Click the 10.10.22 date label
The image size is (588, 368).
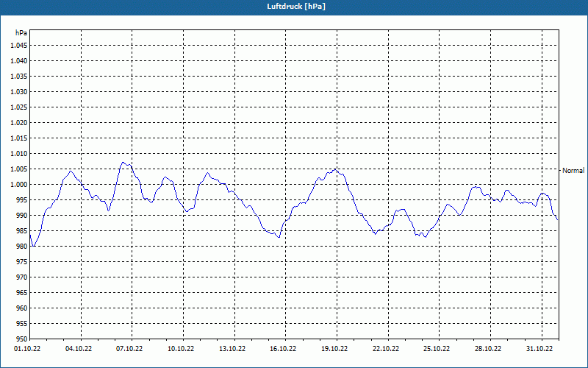pos(181,349)
